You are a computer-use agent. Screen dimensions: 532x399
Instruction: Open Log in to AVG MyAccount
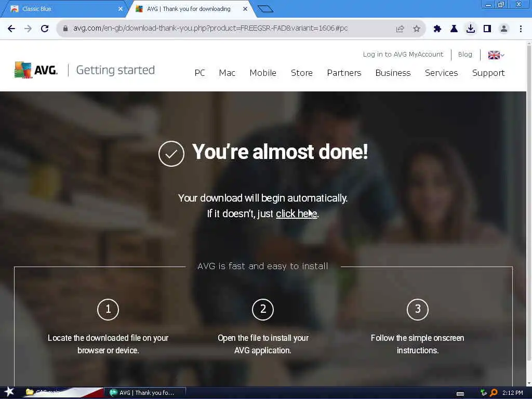pos(403,54)
